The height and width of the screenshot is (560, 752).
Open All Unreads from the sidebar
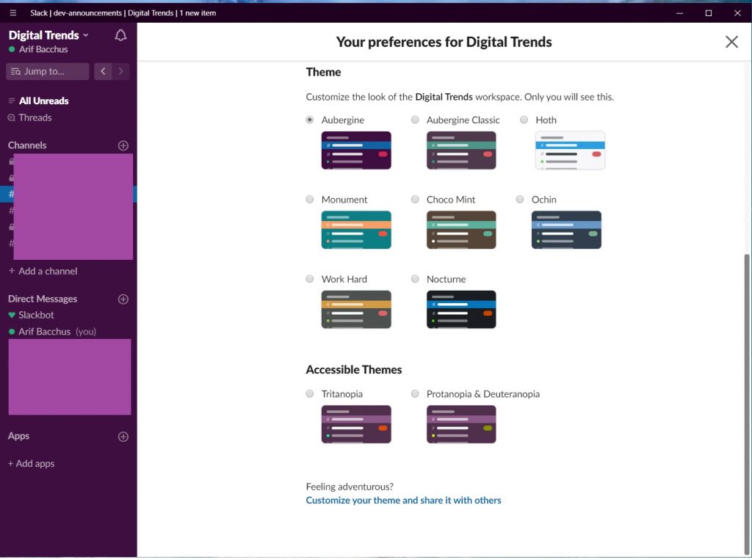click(42, 100)
